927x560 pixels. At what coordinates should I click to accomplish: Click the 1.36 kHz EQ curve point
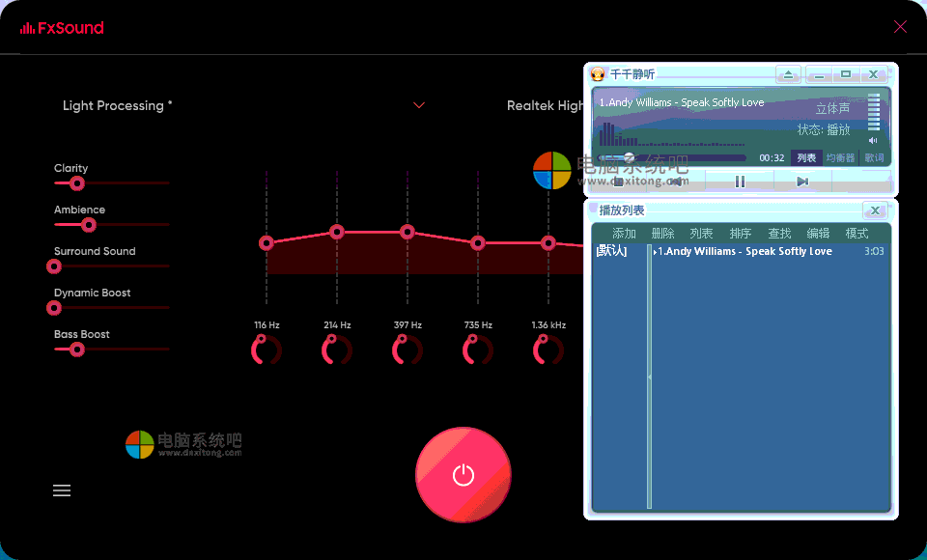tap(548, 243)
